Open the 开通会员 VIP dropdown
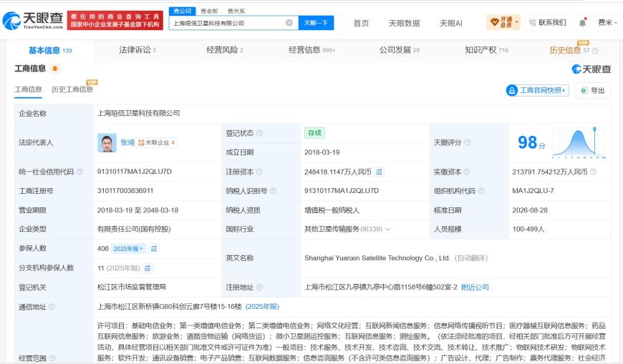This screenshot has width=623, height=364. (x=503, y=22)
